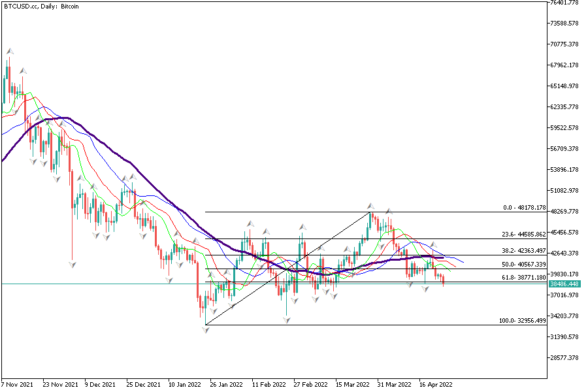This screenshot has width=588, height=392.
Task: Click the BTCUSD.cc Daily Bitcoin chart title
Action: pyautogui.click(x=43, y=6)
